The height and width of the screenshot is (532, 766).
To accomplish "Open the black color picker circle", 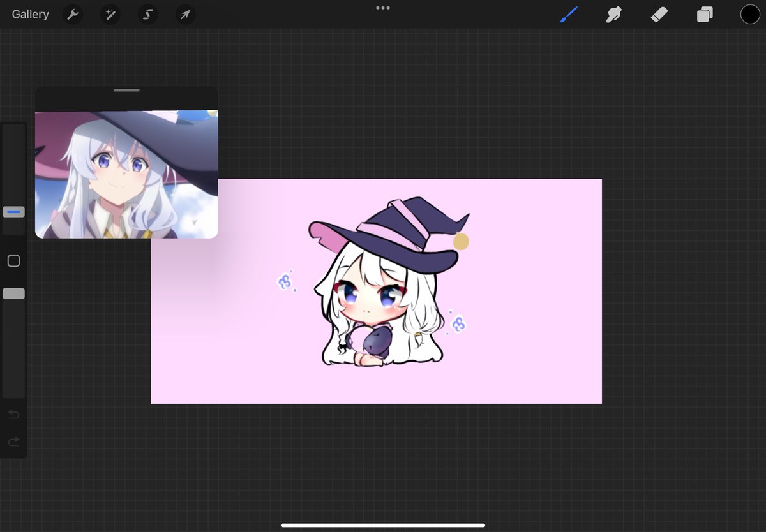I will click(x=750, y=14).
